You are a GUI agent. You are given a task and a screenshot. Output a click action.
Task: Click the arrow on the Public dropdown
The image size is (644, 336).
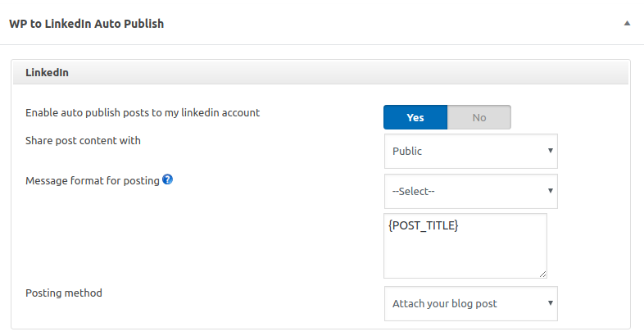[550, 152]
